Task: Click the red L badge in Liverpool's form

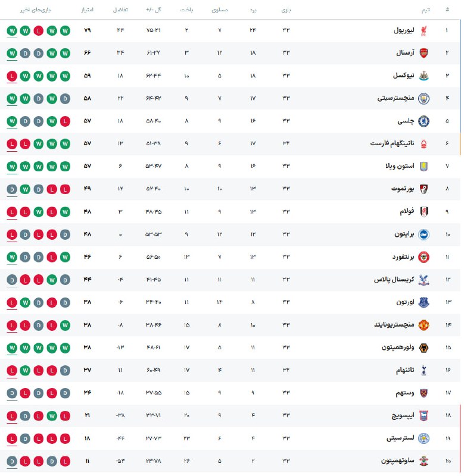Action: (x=38, y=30)
